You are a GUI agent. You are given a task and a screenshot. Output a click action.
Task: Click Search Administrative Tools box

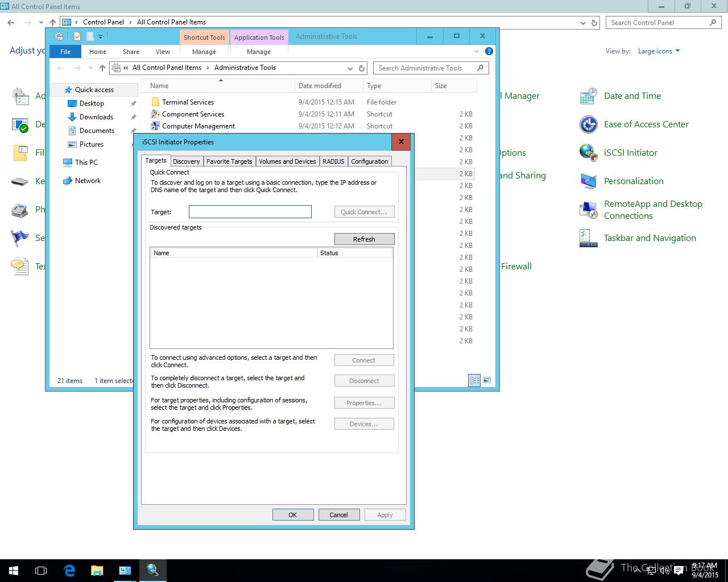pyautogui.click(x=431, y=68)
